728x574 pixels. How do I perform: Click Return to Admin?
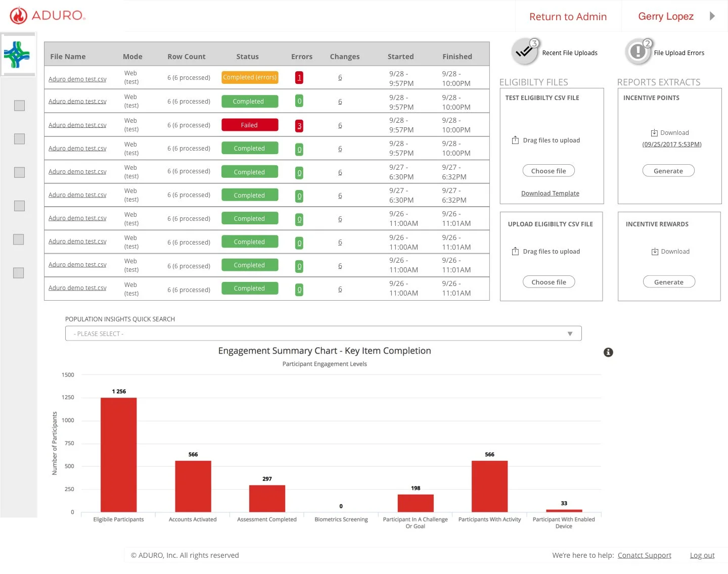point(568,17)
